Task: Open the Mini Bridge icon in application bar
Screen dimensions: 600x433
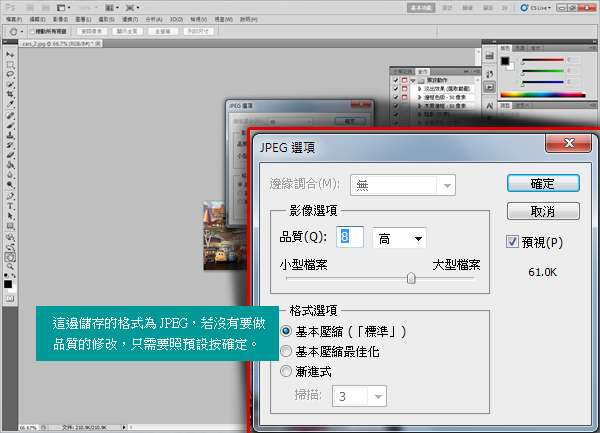Action: (x=46, y=8)
